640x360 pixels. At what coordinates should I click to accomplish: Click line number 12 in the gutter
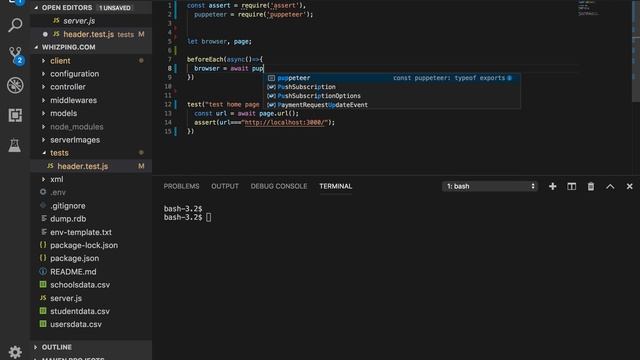168,104
